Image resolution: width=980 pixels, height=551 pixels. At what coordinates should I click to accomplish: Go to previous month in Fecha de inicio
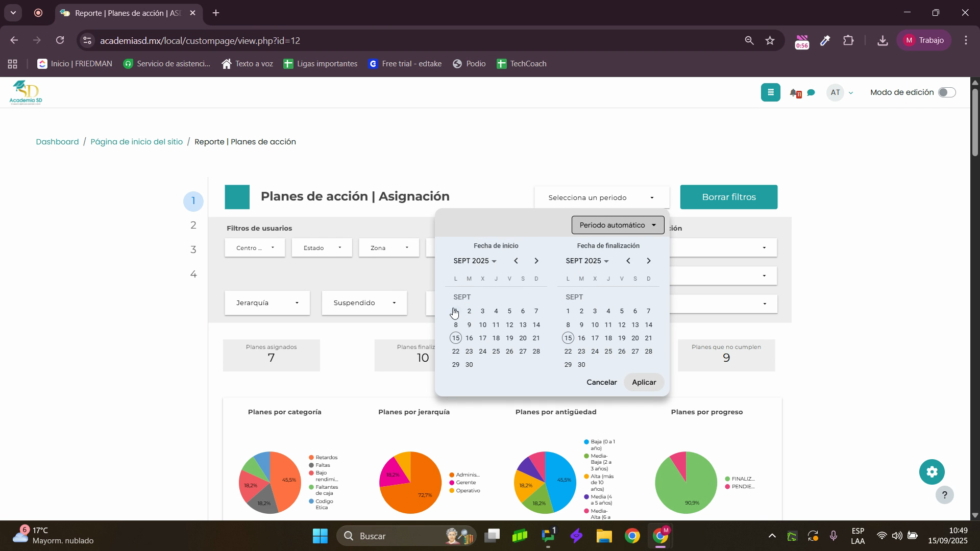(x=516, y=261)
